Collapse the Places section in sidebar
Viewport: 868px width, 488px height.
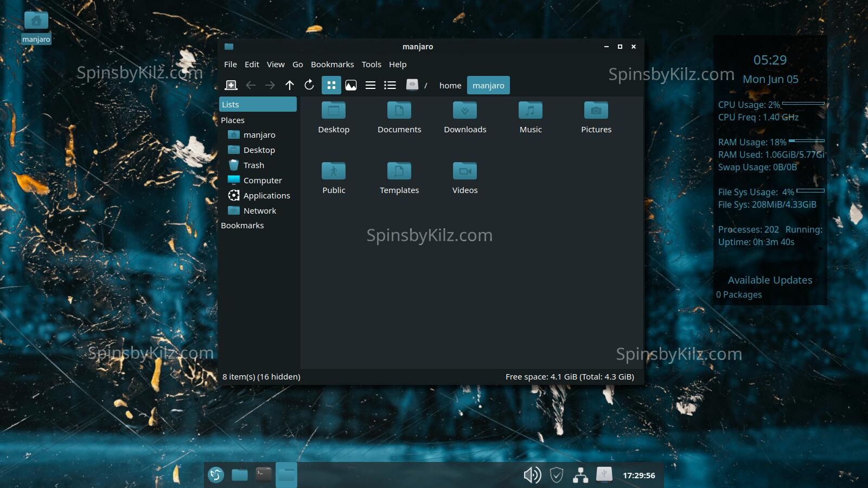[233, 120]
